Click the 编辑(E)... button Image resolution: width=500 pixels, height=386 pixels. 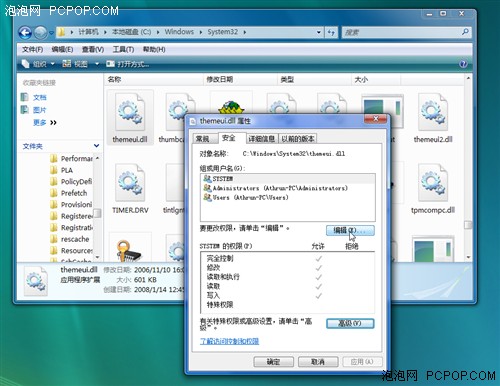(350, 230)
